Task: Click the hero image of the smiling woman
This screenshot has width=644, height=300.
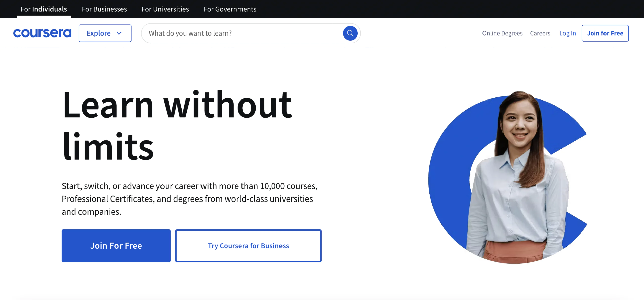Action: (508, 177)
